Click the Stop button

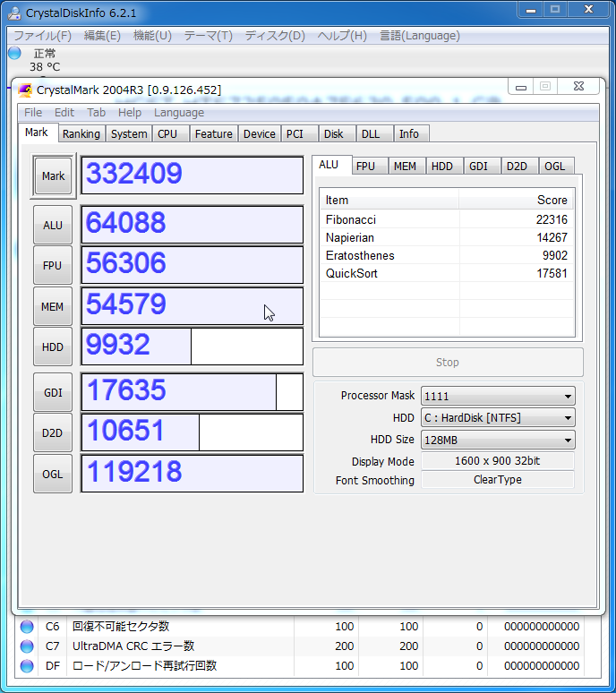point(448,363)
